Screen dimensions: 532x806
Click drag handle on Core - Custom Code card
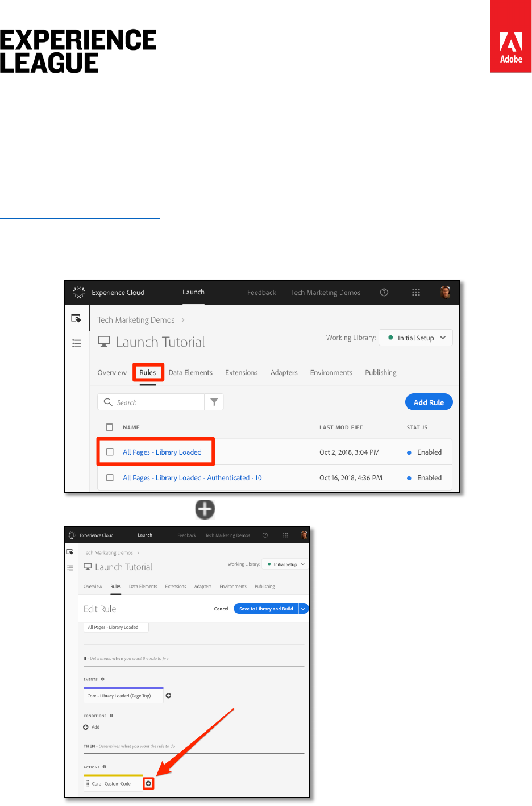pyautogui.click(x=88, y=783)
